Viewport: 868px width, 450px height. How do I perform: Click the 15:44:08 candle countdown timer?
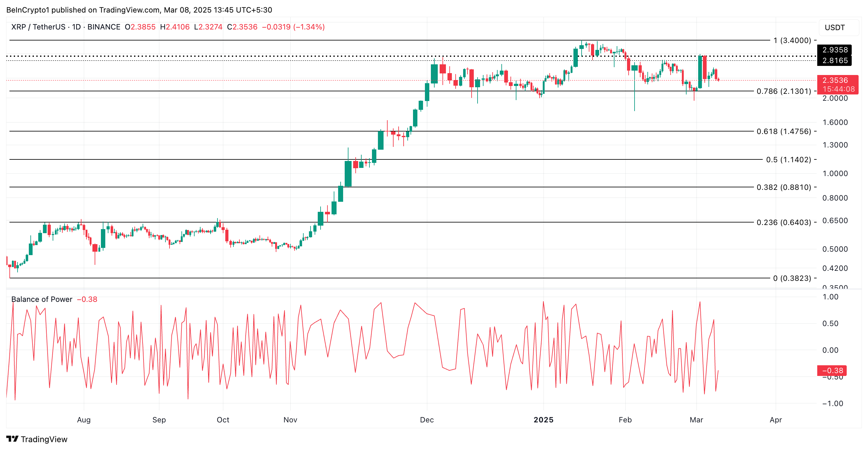click(x=834, y=89)
